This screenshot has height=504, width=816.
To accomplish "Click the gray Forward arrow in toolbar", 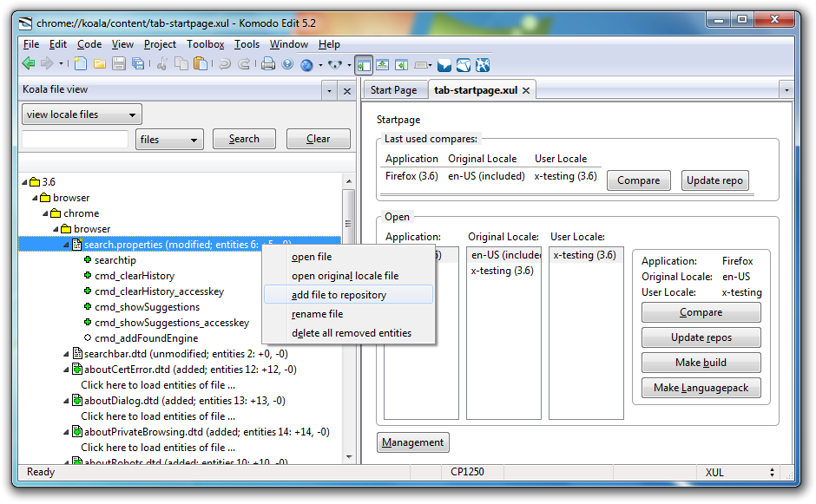I will click(47, 63).
